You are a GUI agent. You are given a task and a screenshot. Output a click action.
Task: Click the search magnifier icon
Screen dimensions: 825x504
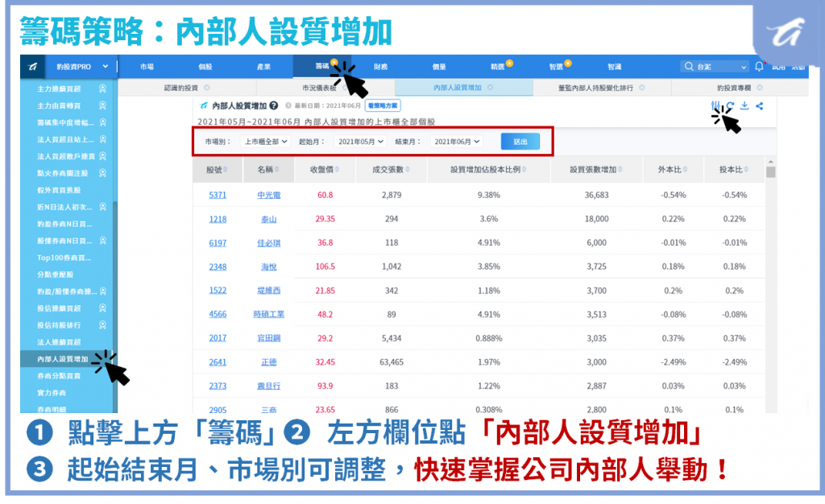tap(689, 67)
